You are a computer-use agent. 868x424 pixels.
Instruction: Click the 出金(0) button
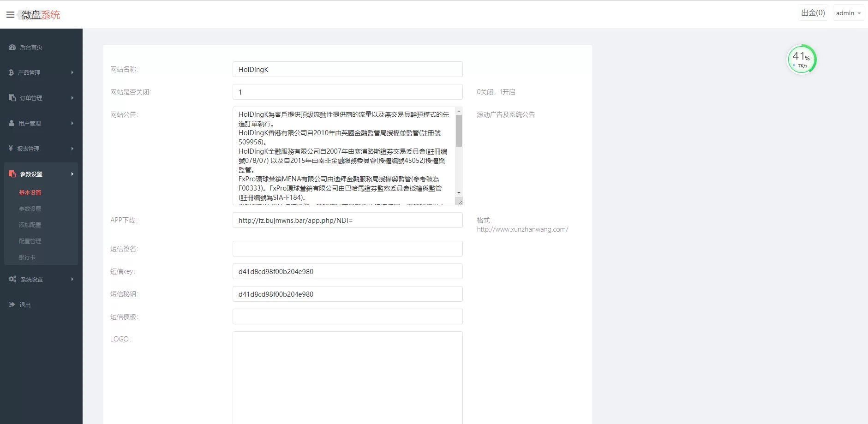click(813, 13)
